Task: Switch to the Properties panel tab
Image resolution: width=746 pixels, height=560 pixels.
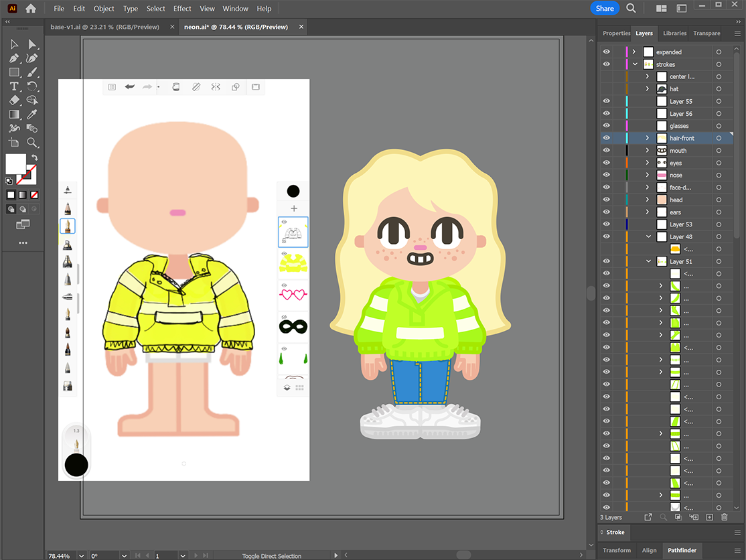Action: 615,33
